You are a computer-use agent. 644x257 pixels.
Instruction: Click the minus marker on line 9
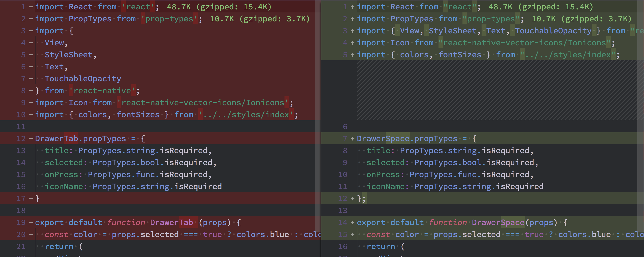(30, 103)
